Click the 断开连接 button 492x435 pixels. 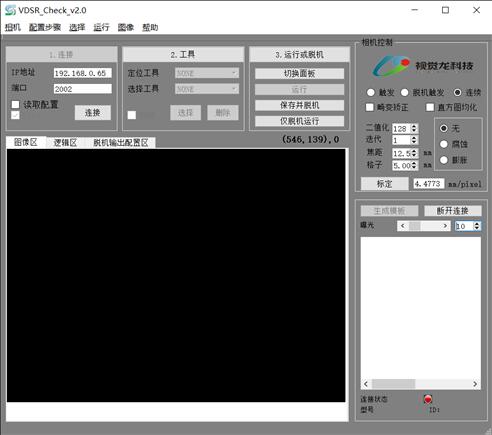[452, 211]
